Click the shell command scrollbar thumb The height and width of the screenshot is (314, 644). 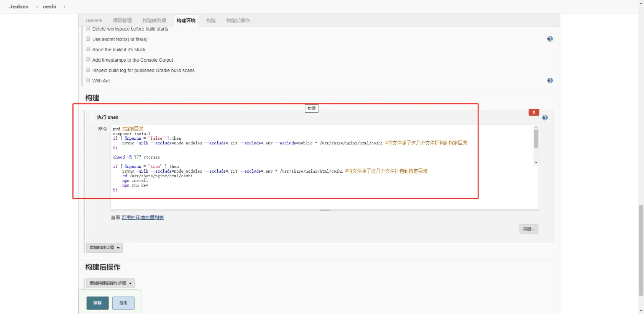[x=536, y=139]
